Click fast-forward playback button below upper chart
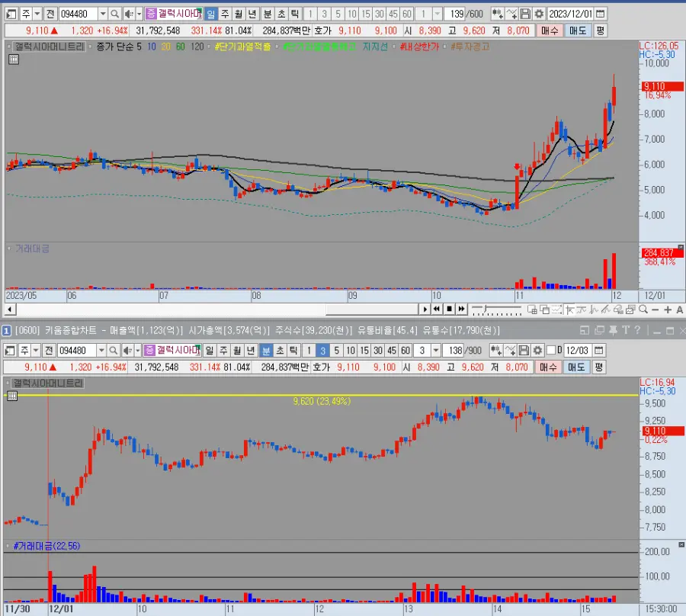The height and width of the screenshot is (616, 686). [462, 310]
